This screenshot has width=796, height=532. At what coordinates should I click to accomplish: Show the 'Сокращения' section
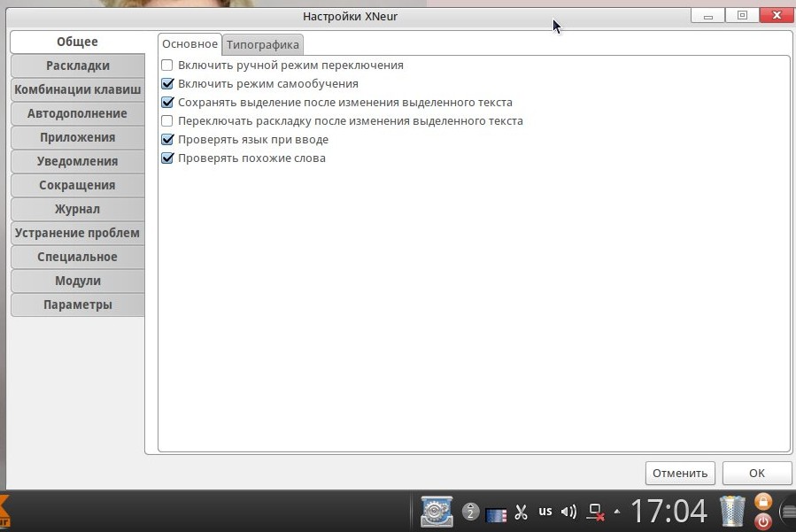(77, 185)
